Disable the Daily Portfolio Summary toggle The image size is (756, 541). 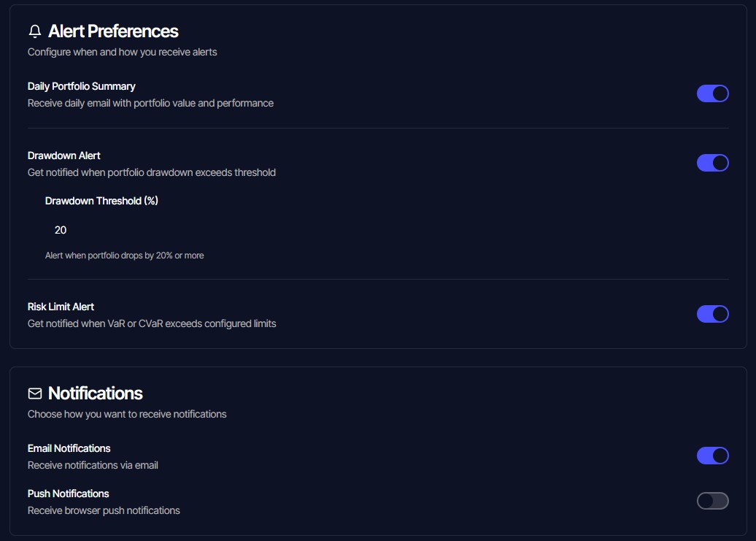[713, 93]
